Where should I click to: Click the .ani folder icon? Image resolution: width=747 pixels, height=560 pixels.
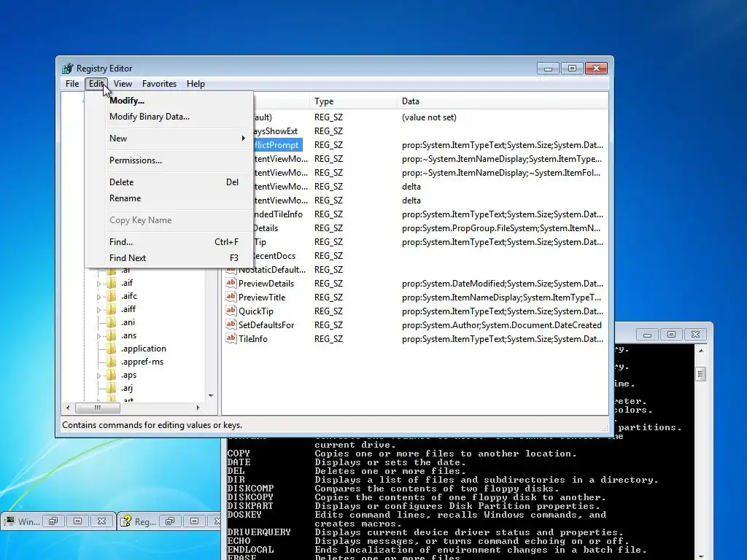(112, 322)
